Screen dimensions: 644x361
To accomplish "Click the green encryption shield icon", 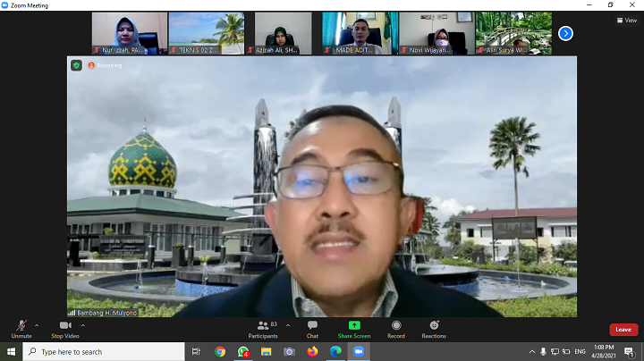I will [x=76, y=65].
